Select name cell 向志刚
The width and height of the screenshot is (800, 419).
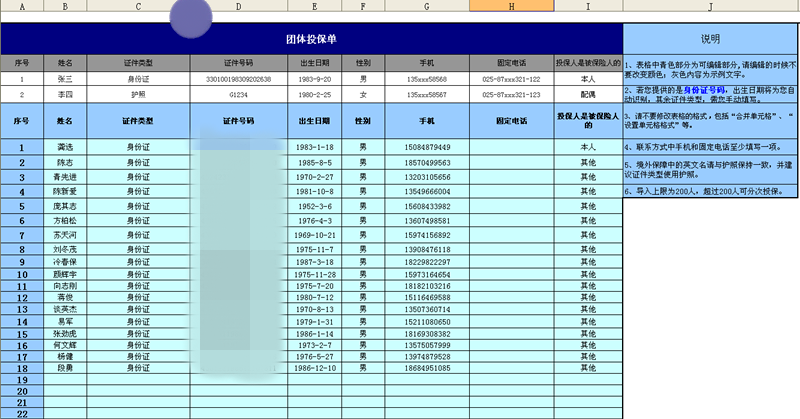[x=65, y=286]
